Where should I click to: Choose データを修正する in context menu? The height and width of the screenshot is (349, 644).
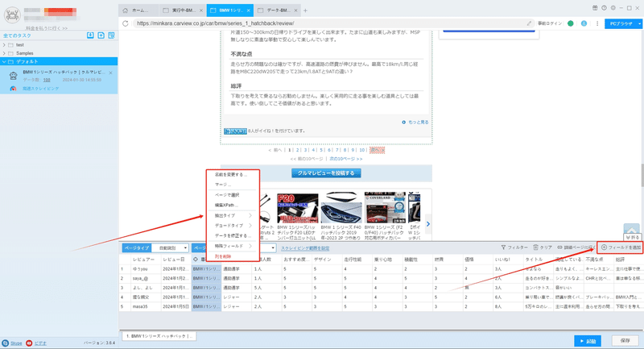pos(233,236)
